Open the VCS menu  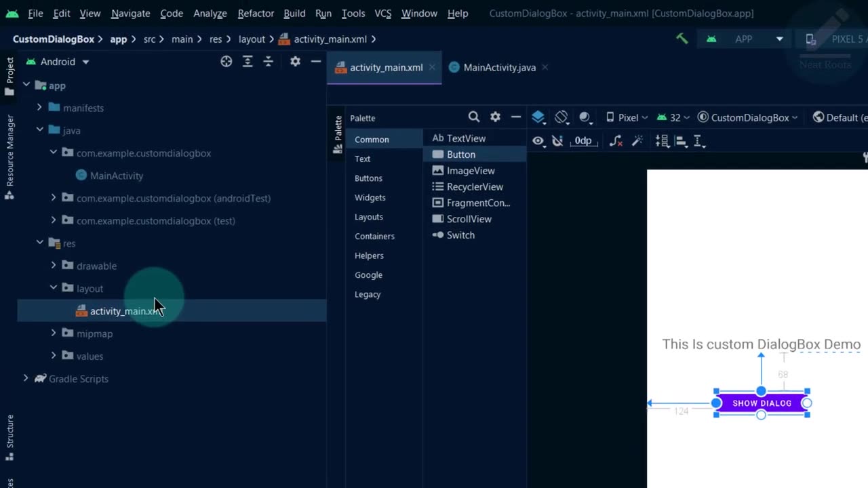(383, 13)
